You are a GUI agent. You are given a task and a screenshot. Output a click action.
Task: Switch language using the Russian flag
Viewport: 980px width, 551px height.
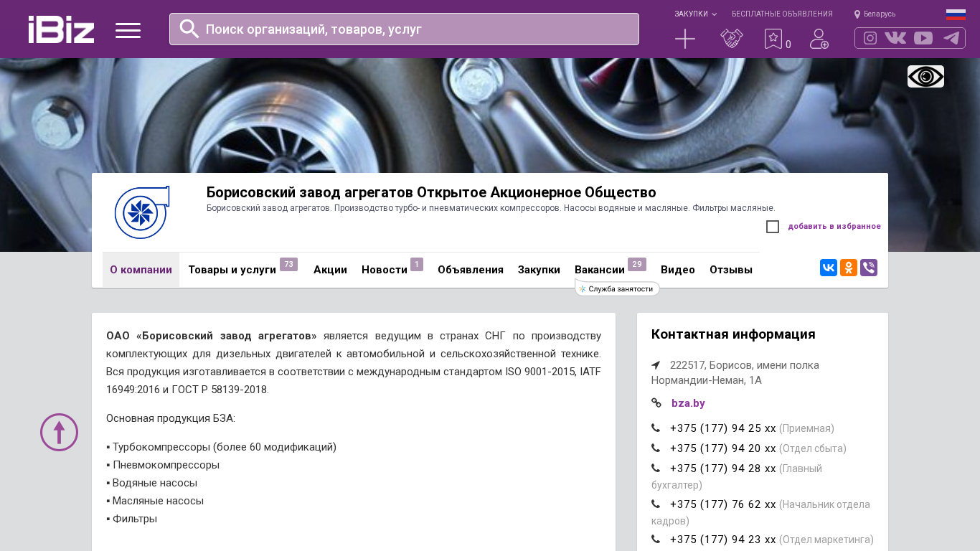pyautogui.click(x=956, y=14)
